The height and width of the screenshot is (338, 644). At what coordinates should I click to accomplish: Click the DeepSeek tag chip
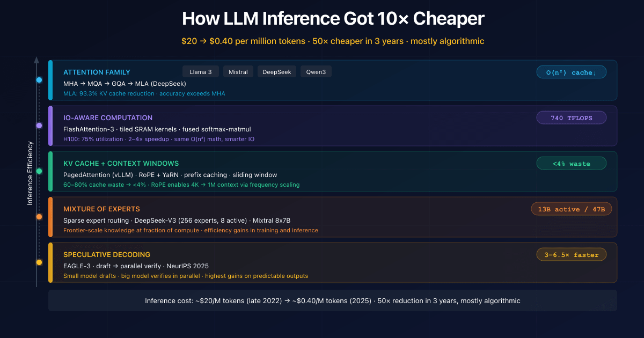[x=277, y=72]
